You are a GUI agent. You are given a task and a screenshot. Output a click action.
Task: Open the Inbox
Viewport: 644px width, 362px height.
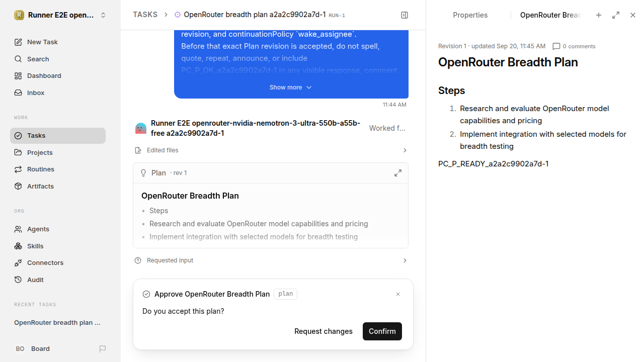point(58,93)
